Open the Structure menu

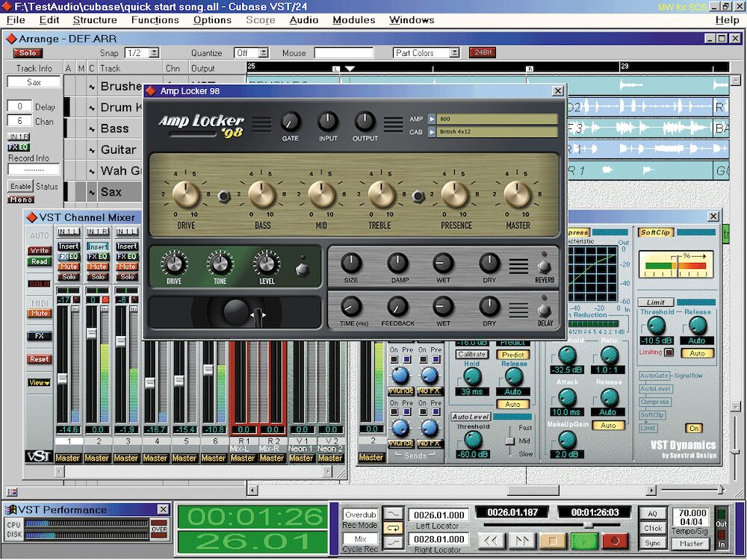[x=95, y=20]
